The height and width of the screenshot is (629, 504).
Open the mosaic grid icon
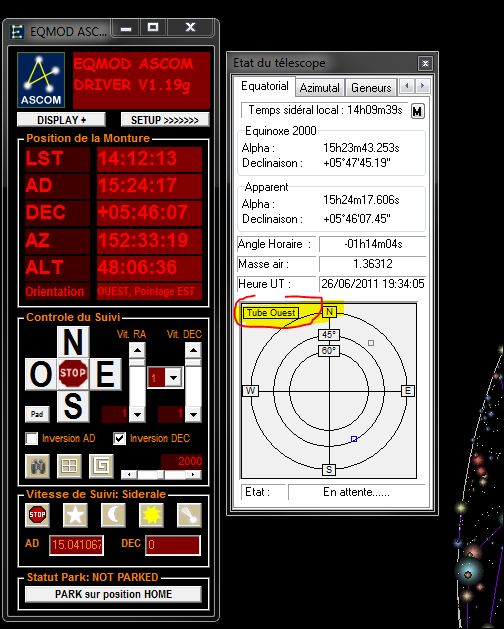(69, 466)
